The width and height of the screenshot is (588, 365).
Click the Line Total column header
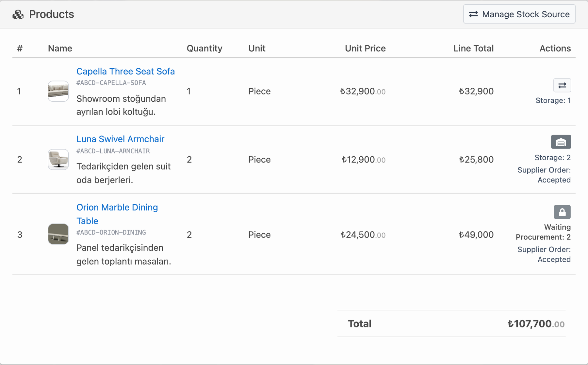point(473,48)
